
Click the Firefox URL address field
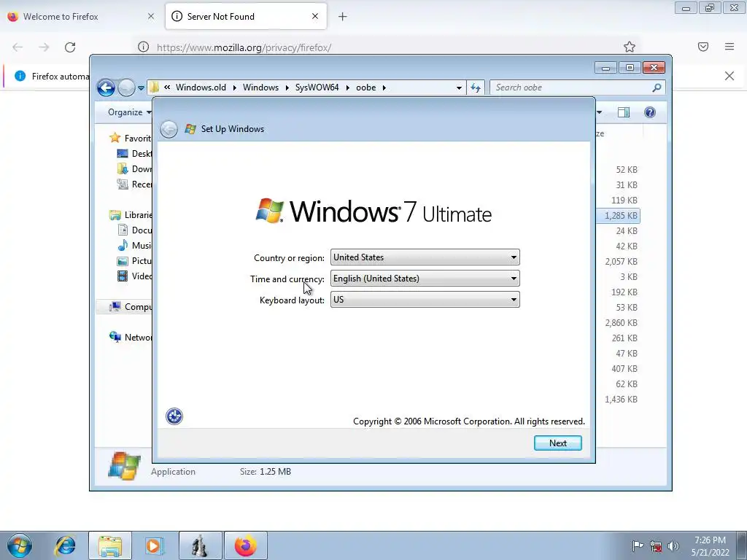(x=381, y=47)
